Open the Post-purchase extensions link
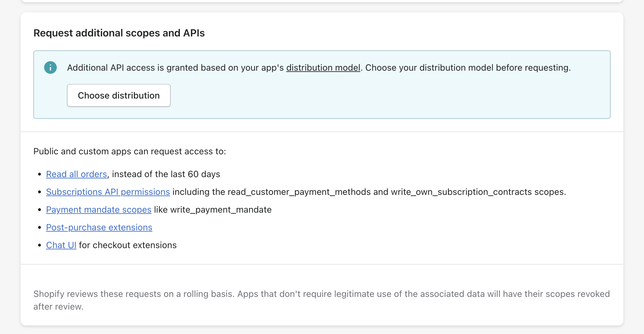644x334 pixels. click(99, 227)
